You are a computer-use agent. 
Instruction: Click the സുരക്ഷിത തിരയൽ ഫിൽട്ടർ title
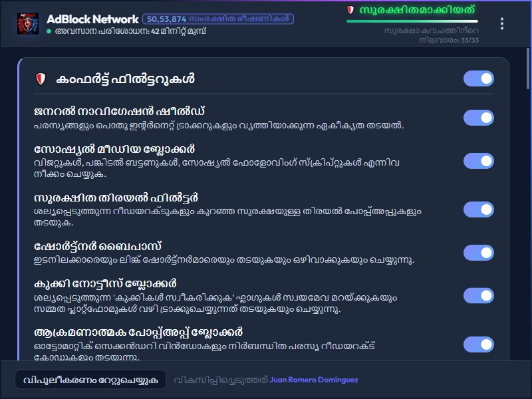coord(116,198)
